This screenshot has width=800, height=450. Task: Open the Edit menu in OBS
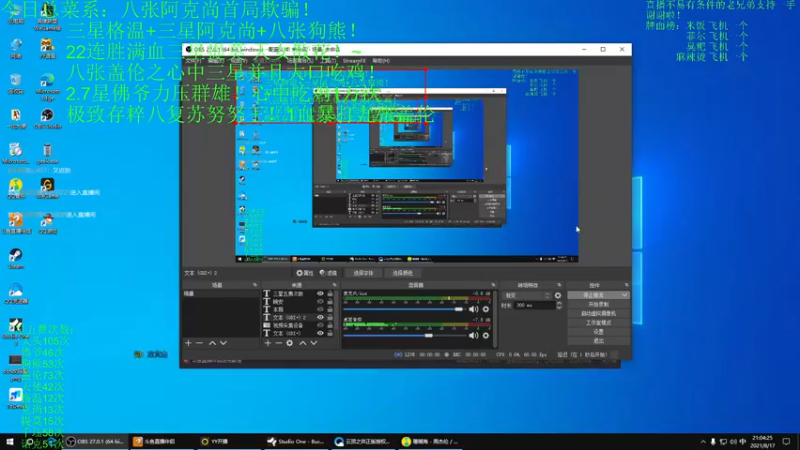(216, 61)
